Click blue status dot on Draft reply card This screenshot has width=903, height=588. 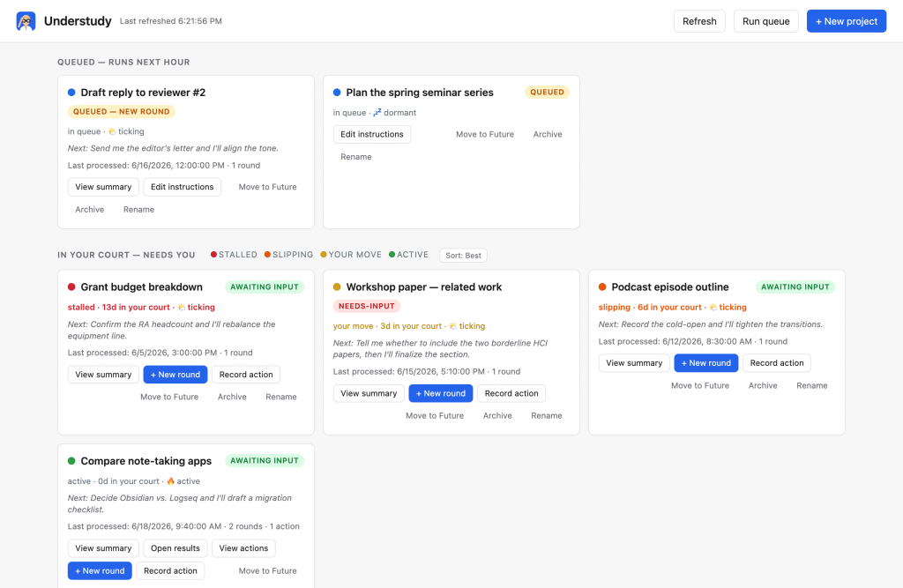tap(71, 93)
